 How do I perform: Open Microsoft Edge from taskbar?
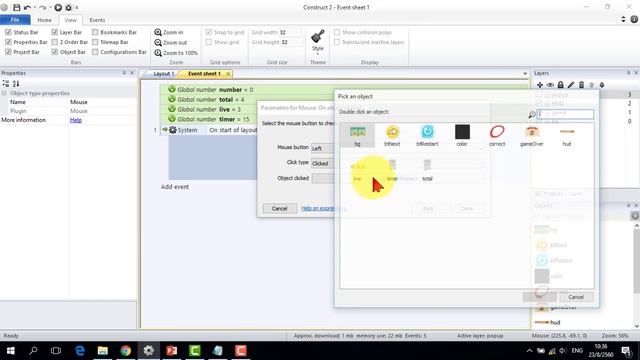(x=80, y=351)
